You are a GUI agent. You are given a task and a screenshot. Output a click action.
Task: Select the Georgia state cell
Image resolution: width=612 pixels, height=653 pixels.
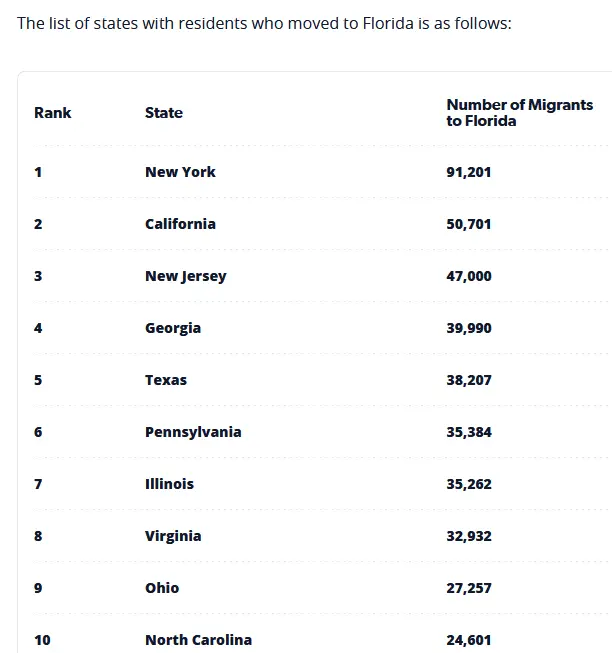pyautogui.click(x=173, y=328)
